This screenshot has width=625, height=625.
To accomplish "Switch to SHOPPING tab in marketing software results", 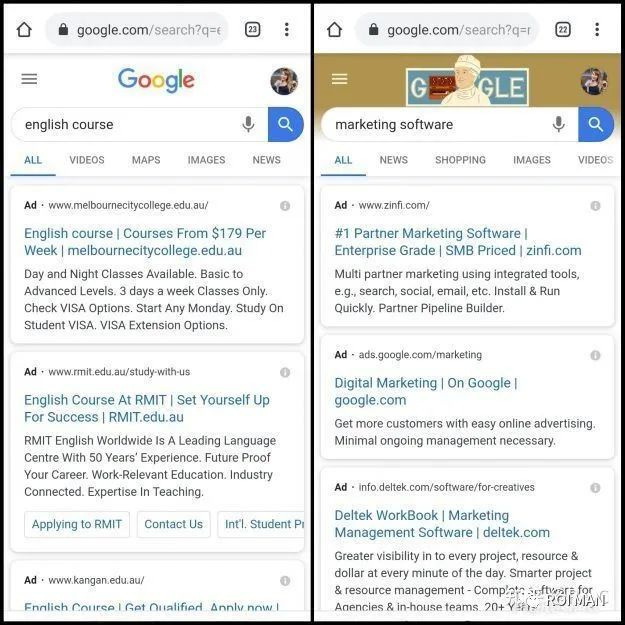I will pos(460,160).
